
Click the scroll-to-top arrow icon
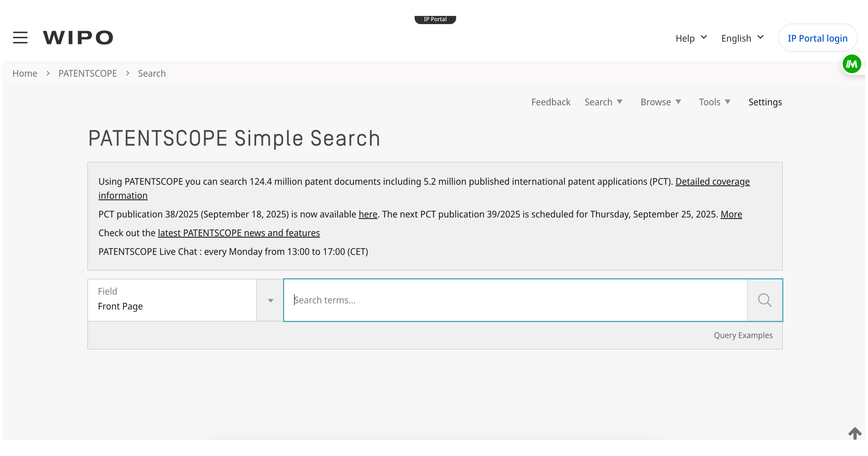pos(854,433)
